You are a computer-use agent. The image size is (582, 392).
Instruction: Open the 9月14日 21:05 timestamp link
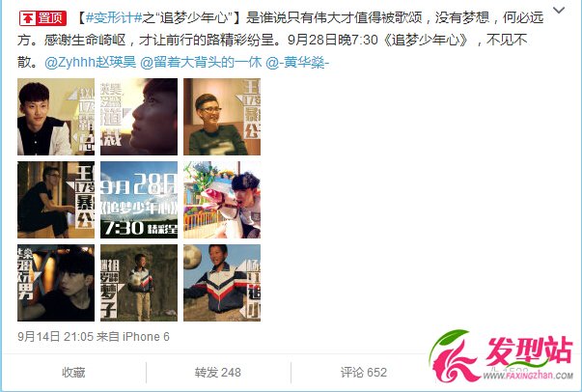tap(55, 337)
